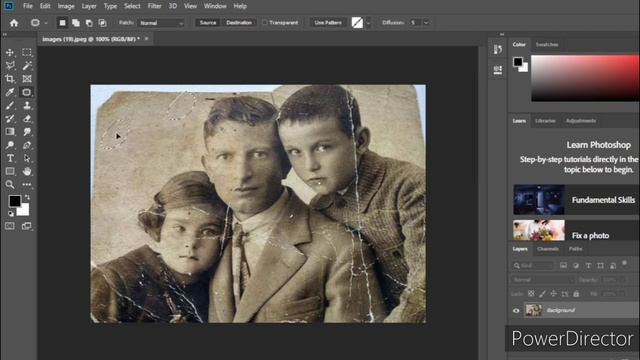The image size is (640, 360).
Task: Swap foreground and background colors arrow
Action: point(27,198)
